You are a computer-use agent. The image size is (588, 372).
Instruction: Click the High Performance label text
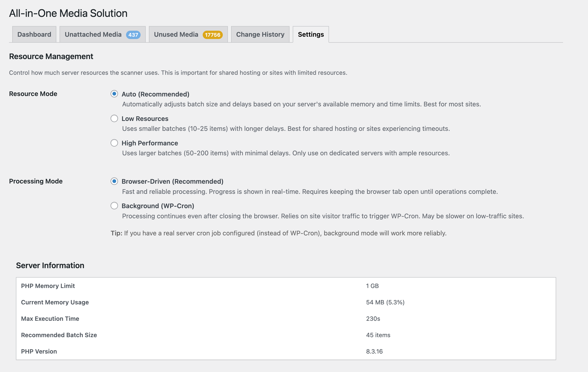pos(150,143)
